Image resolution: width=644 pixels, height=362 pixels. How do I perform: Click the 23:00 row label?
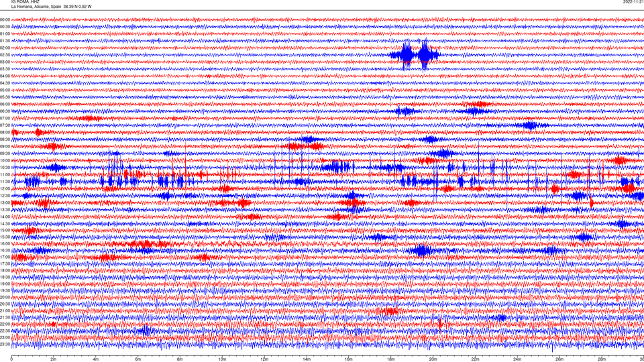pyautogui.click(x=5, y=337)
